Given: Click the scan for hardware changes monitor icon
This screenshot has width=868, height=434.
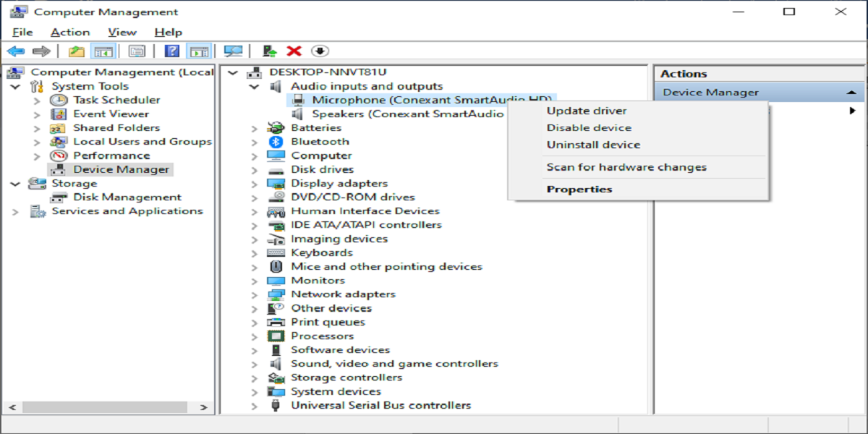Looking at the screenshot, I should 233,51.
